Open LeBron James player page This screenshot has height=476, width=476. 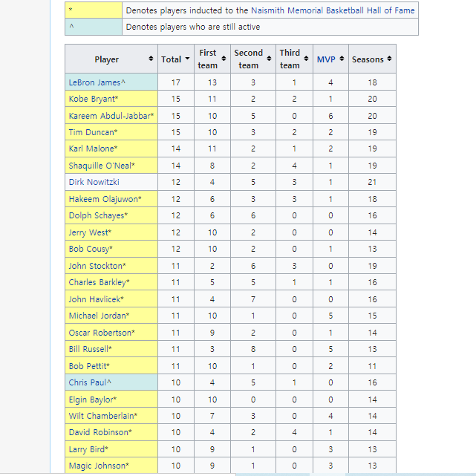point(95,82)
